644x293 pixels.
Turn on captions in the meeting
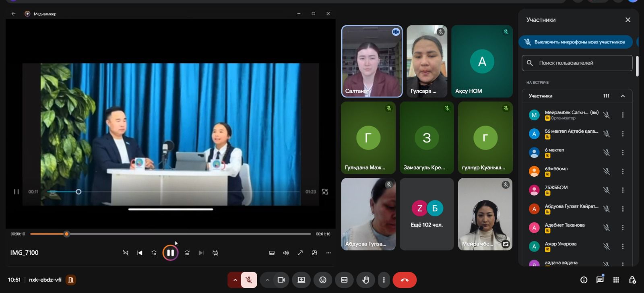tap(344, 280)
